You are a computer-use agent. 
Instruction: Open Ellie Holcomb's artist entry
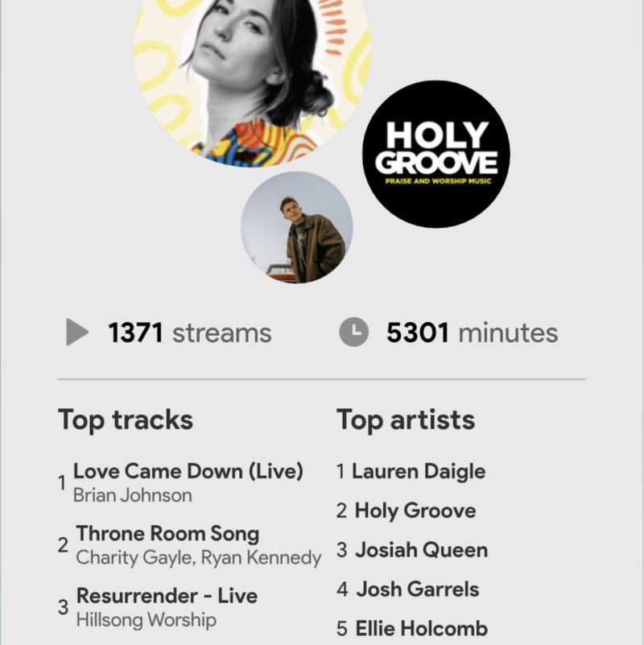point(421,628)
